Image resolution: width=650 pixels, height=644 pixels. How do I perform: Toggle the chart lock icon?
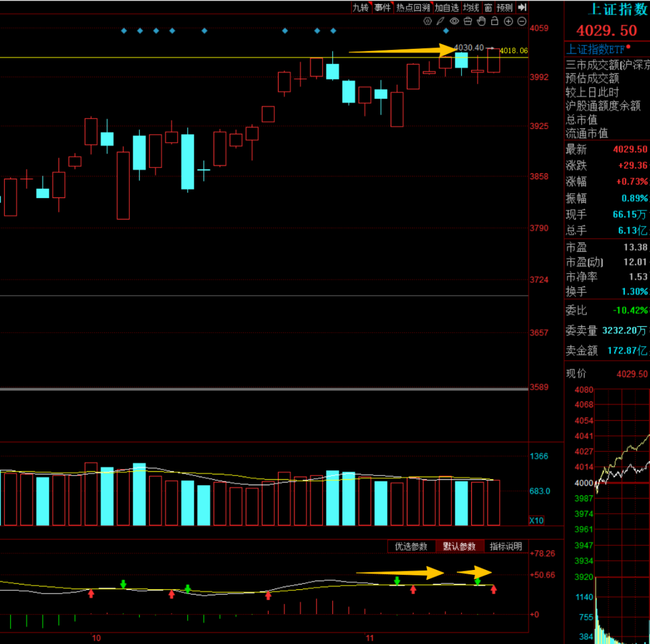click(495, 21)
